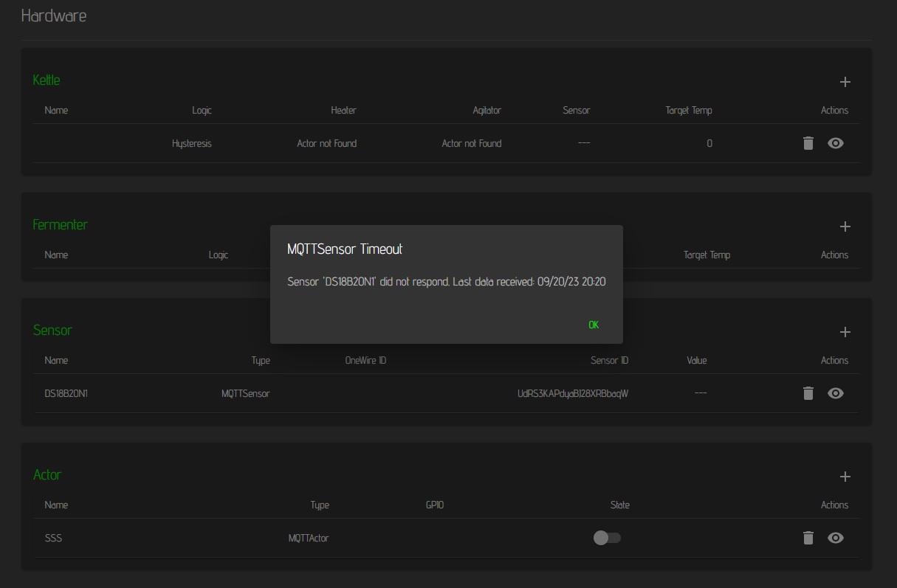Add a new Sensor using plus icon
Image resolution: width=897 pixels, height=588 pixels.
point(845,332)
